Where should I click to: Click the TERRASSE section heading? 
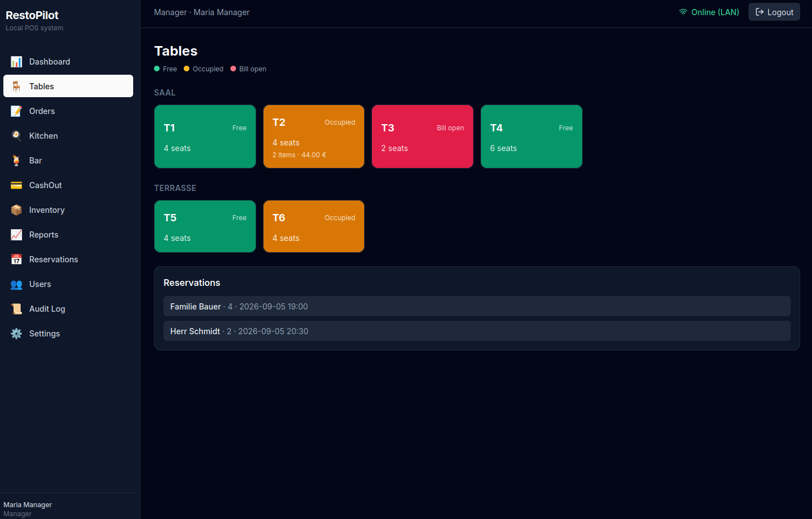point(175,188)
